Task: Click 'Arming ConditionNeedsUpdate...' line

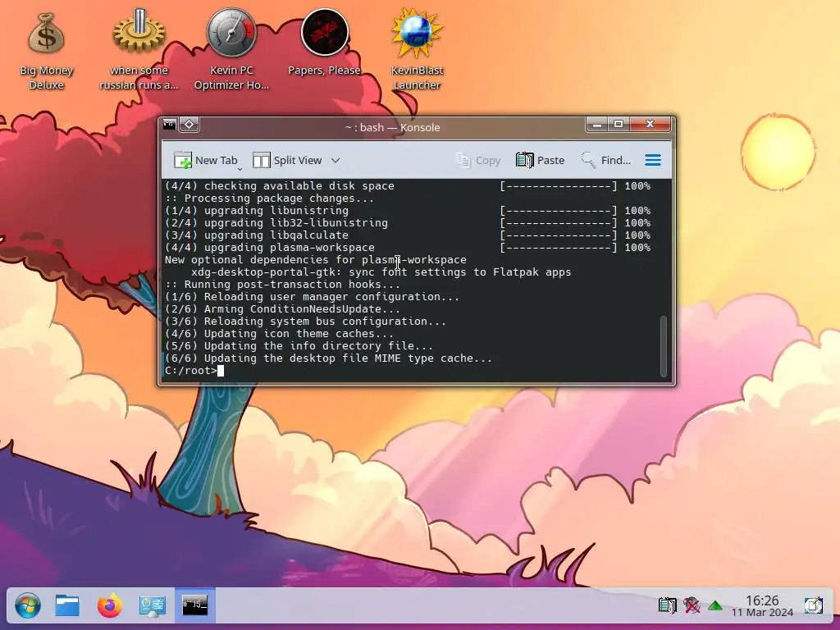Action: (x=302, y=309)
